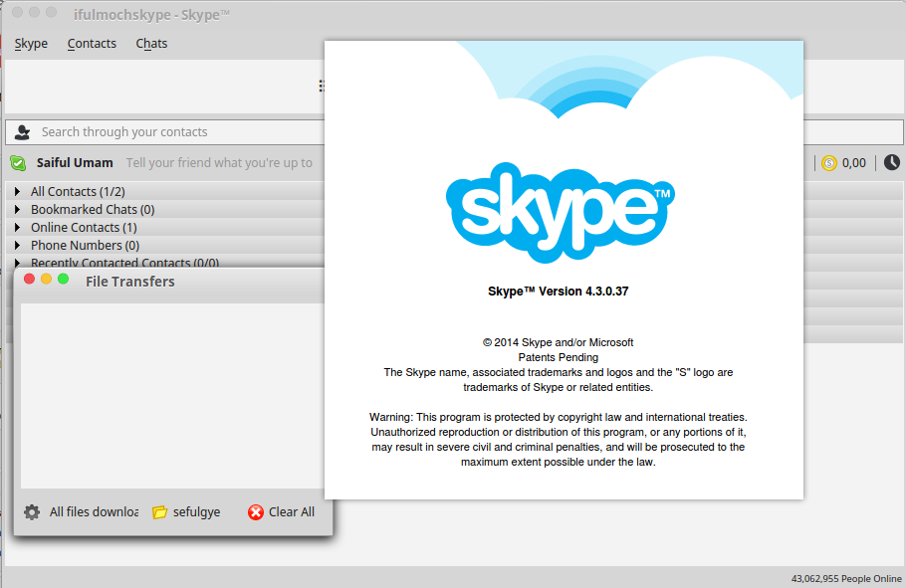Maximize the File Transfers window
Viewport: 906px width, 588px height.
click(63, 280)
